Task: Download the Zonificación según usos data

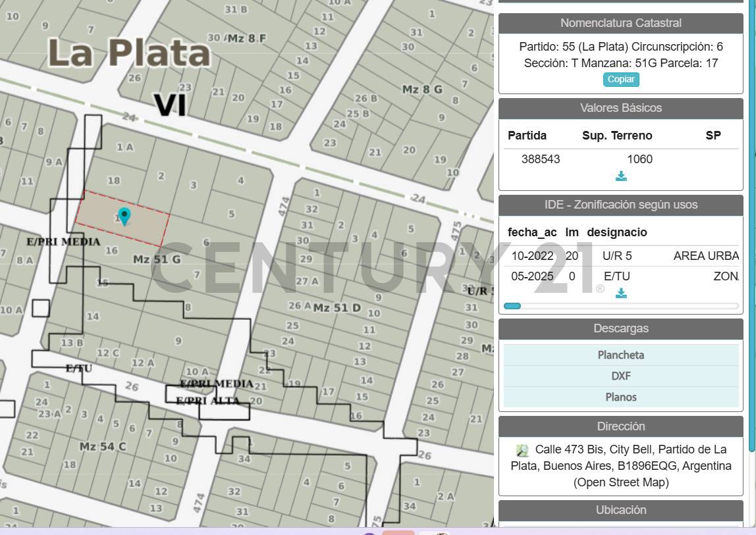Action: point(620,293)
